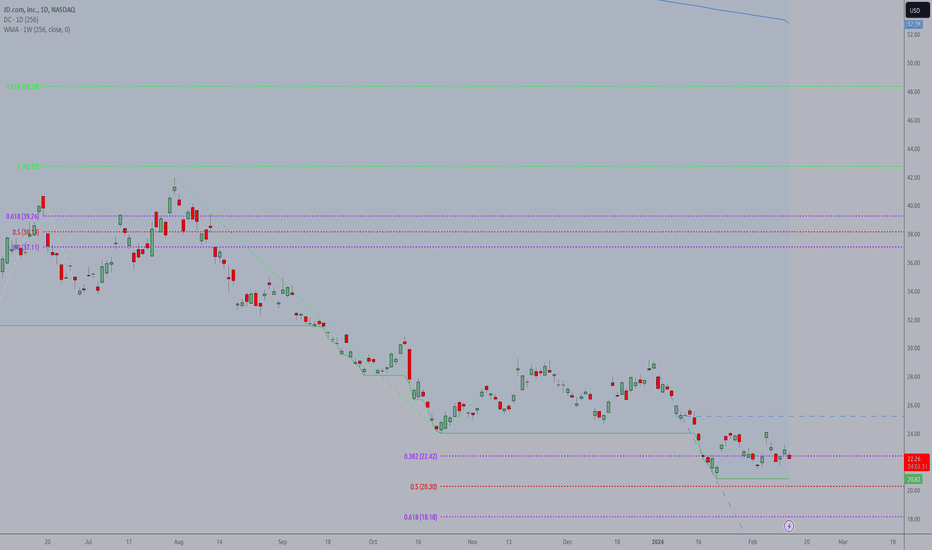Screen dimensions: 932x550
Task: Click the 28.00 price scale label
Action: (913, 377)
